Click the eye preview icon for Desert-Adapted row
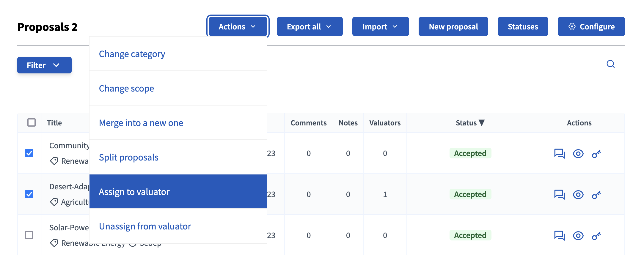644x255 pixels. click(x=578, y=195)
